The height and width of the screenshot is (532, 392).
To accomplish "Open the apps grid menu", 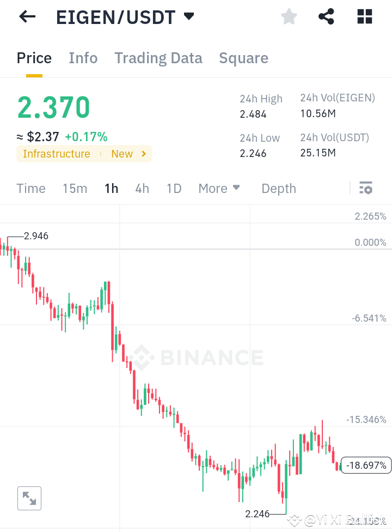I will point(364,16).
